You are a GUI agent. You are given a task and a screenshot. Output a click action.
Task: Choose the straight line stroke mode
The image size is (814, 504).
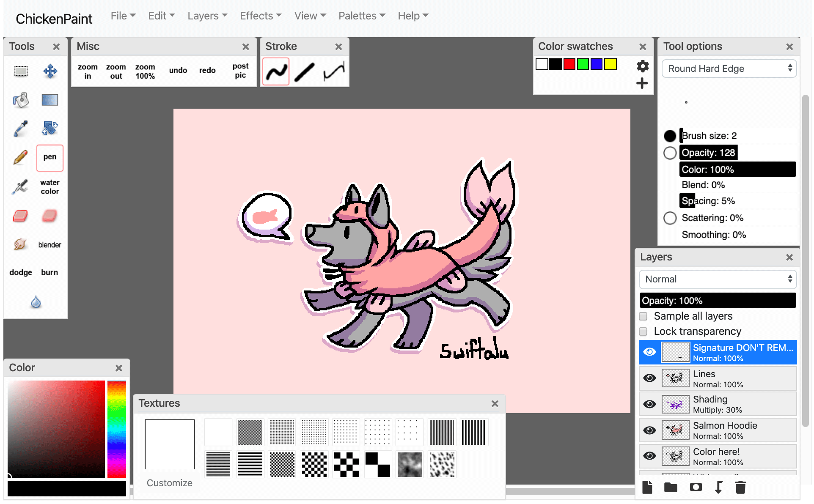tap(305, 72)
